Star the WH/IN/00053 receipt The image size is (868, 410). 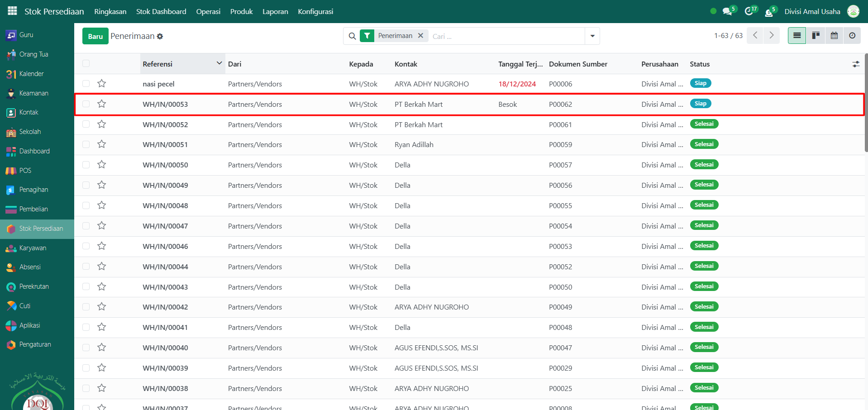pos(102,104)
